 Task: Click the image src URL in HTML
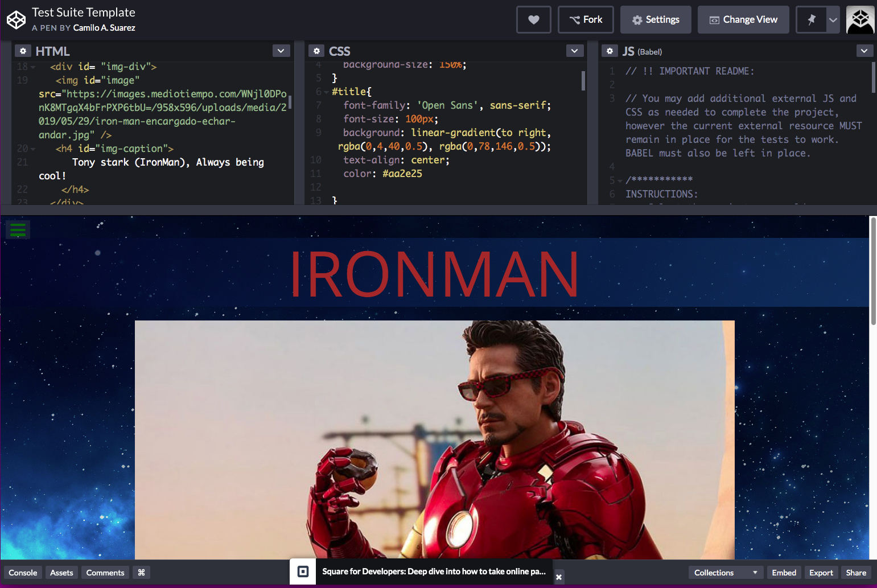click(x=163, y=114)
